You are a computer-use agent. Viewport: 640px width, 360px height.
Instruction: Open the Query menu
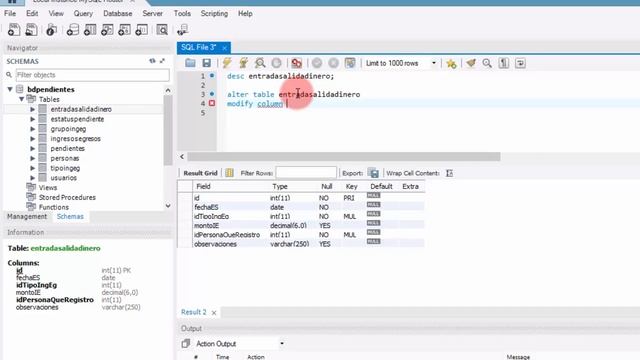(83, 13)
